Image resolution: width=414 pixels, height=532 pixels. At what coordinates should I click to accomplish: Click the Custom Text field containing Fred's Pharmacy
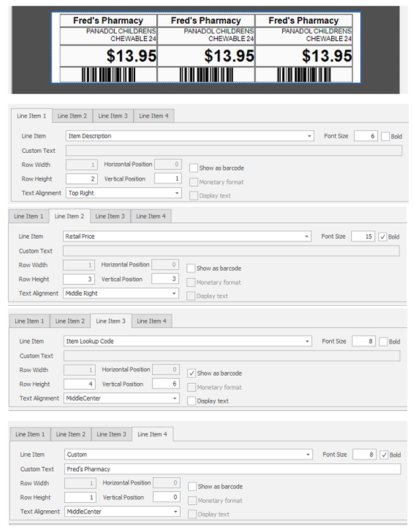click(233, 469)
